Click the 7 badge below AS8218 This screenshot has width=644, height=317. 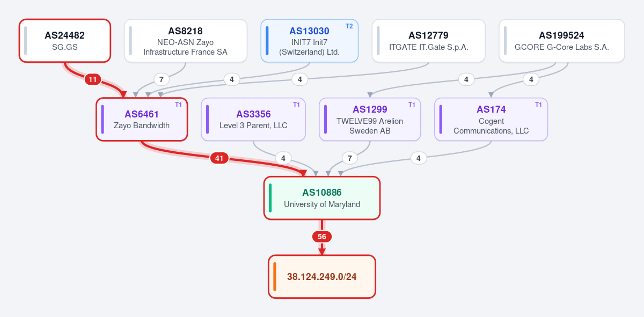(x=161, y=79)
